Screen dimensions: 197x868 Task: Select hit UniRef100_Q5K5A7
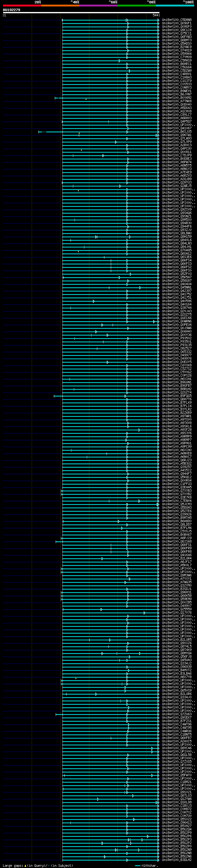[x=176, y=277]
